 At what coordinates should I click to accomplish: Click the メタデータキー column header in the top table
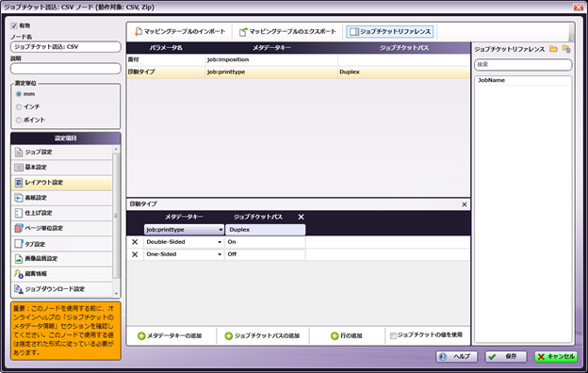pos(271,48)
